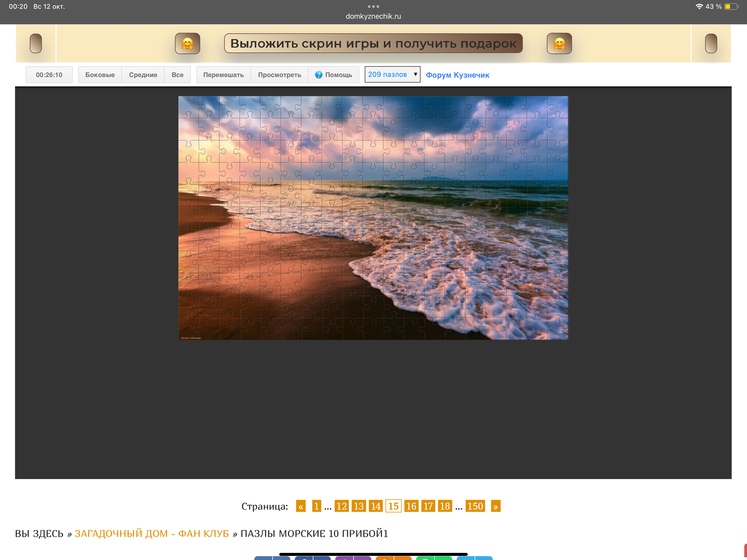This screenshot has height=560, width=747.
Task: Click the left hugging emoji icon
Action: pos(187,43)
